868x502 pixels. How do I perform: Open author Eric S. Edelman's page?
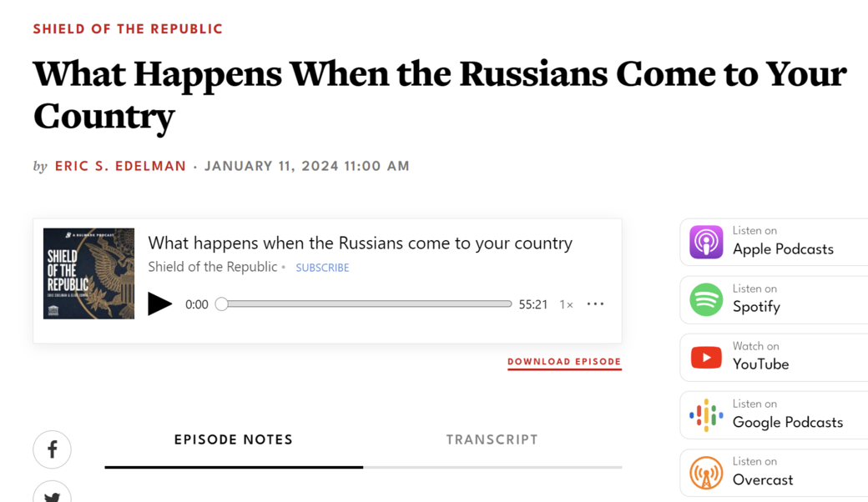click(120, 166)
